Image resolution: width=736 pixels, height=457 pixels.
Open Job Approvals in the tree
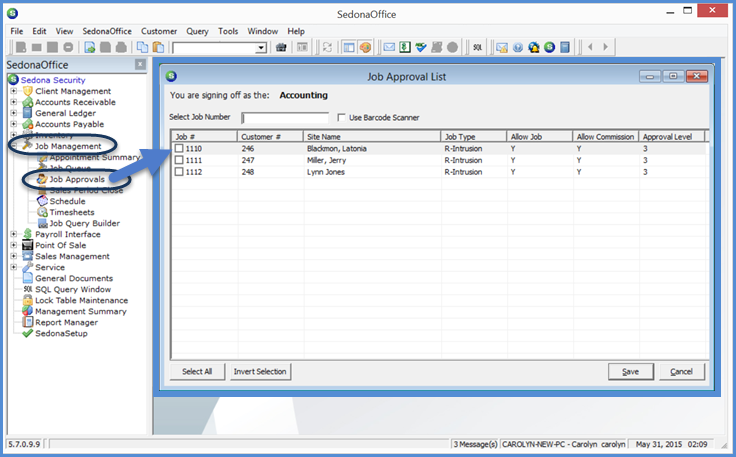click(77, 179)
